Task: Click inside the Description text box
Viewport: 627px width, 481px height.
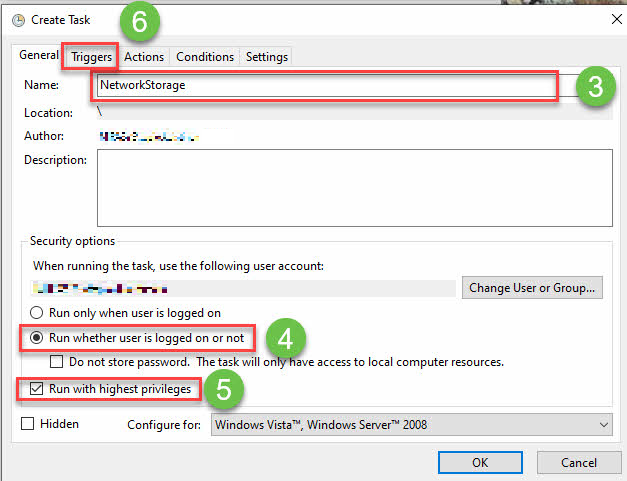Action: point(355,188)
